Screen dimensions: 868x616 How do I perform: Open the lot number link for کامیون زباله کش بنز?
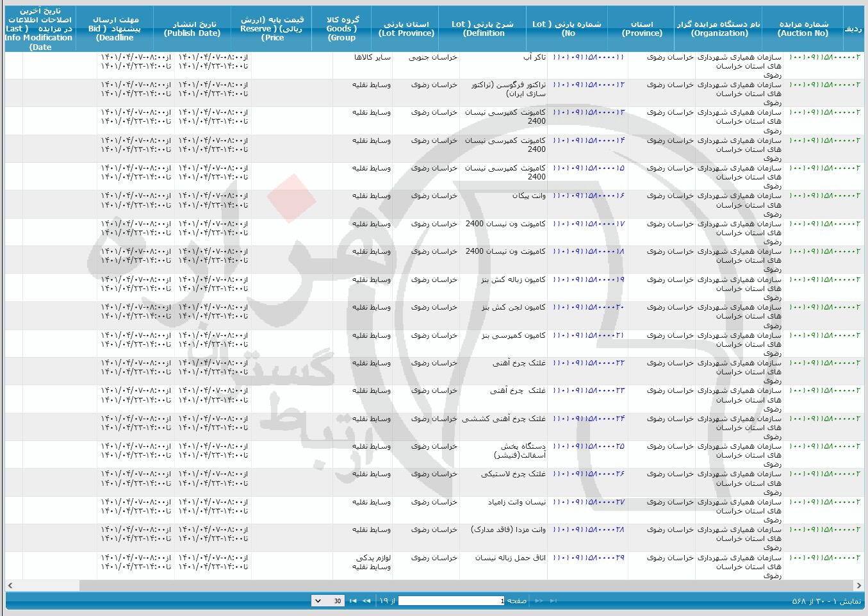pos(588,279)
